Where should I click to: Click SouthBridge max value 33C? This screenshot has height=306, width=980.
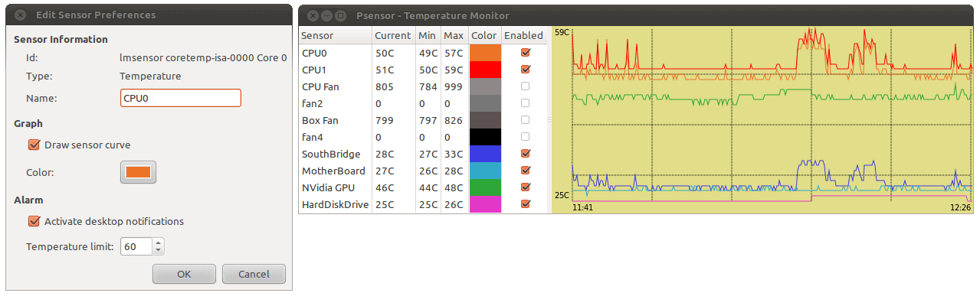454,154
